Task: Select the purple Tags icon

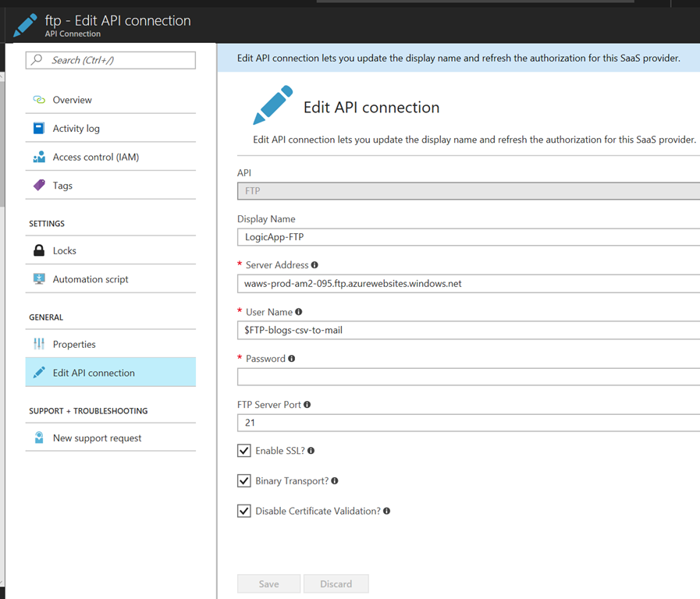Action: click(39, 186)
